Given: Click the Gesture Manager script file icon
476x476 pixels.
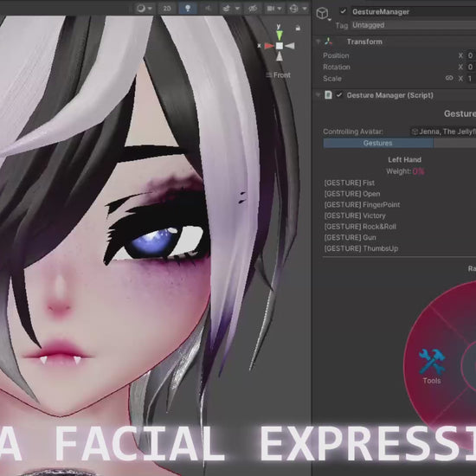Looking at the screenshot, I should point(328,95).
